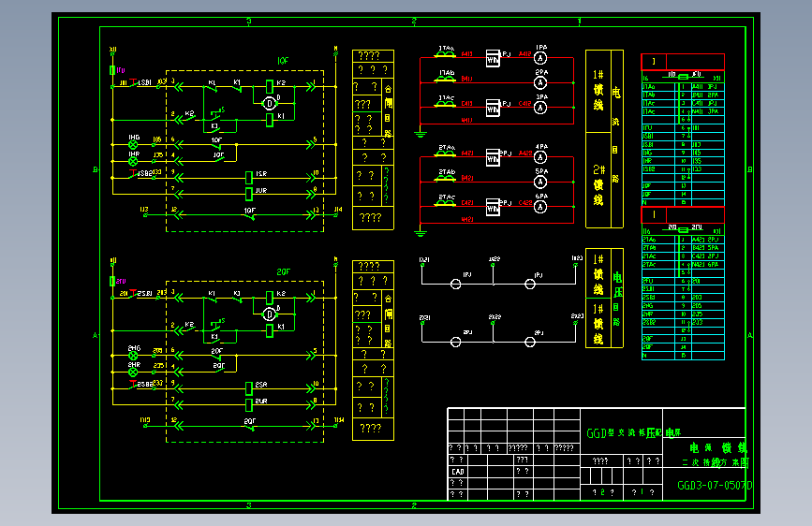The height and width of the screenshot is (526, 812).
Task: Select the drawing number GGD3-07-0507D
Action: [715, 486]
